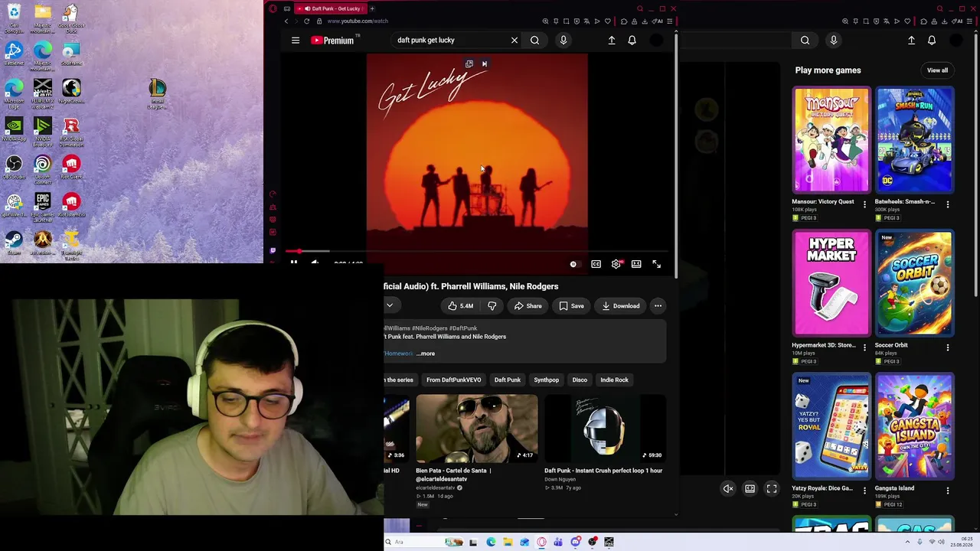
Task: Dislike the Get Lucky video
Action: click(492, 306)
